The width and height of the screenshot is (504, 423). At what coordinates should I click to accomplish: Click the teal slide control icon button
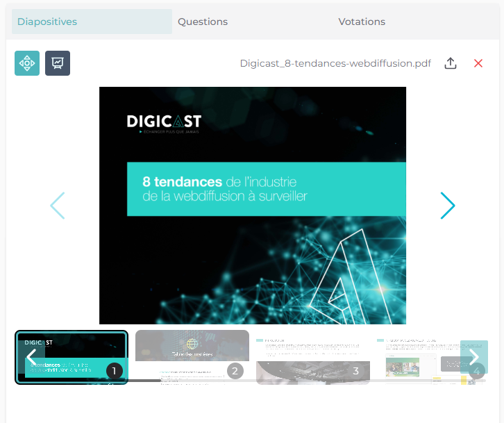click(27, 63)
